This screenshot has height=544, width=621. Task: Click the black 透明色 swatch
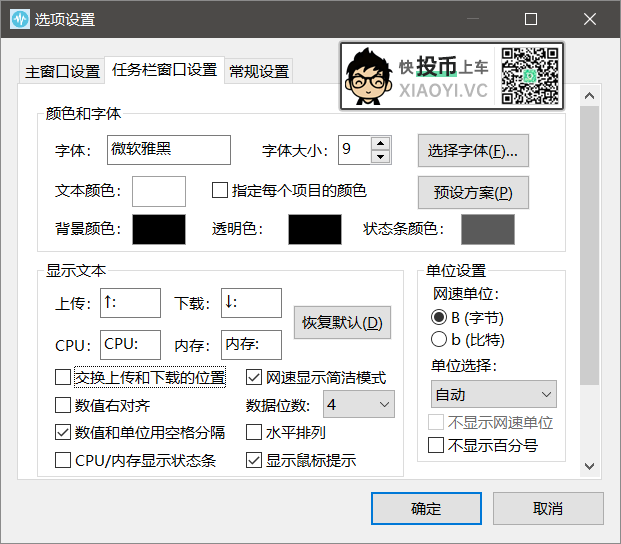[315, 229]
